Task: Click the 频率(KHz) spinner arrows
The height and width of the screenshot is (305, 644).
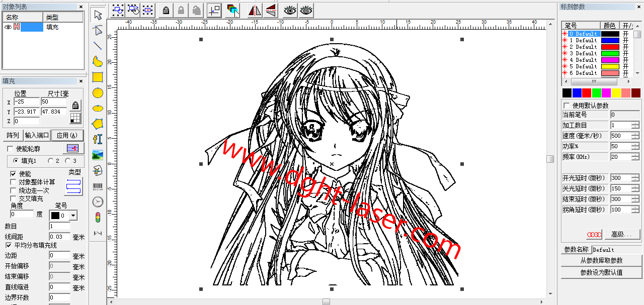Action: [635, 157]
